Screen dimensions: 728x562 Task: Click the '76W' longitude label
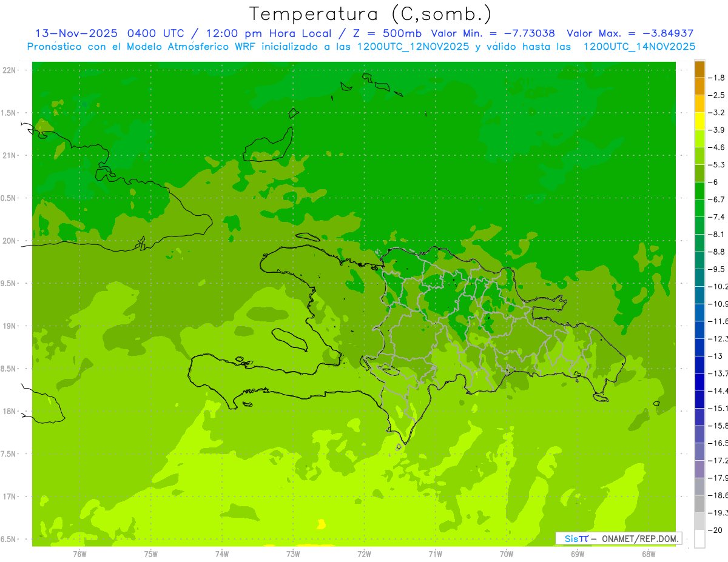79,554
